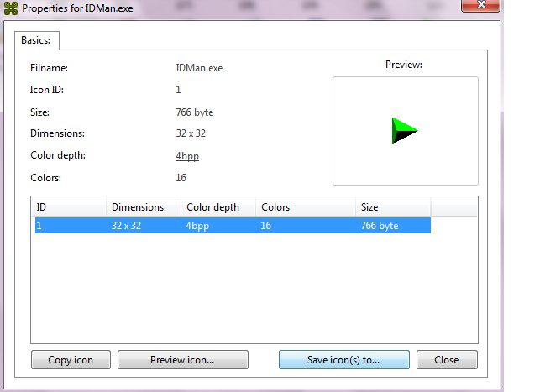This screenshot has height=392, width=545.
Task: Click the 4bpp cell in list row
Action: [x=197, y=226]
